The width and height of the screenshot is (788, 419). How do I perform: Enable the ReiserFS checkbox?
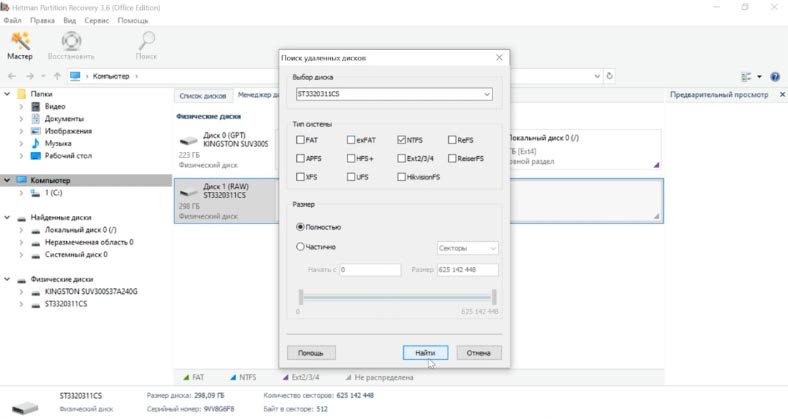coord(452,158)
